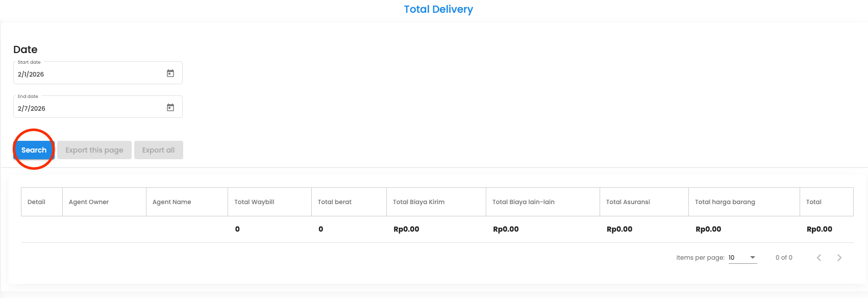Screen dimensions: 868x298
Task: Click the Detail column header
Action: tap(36, 202)
